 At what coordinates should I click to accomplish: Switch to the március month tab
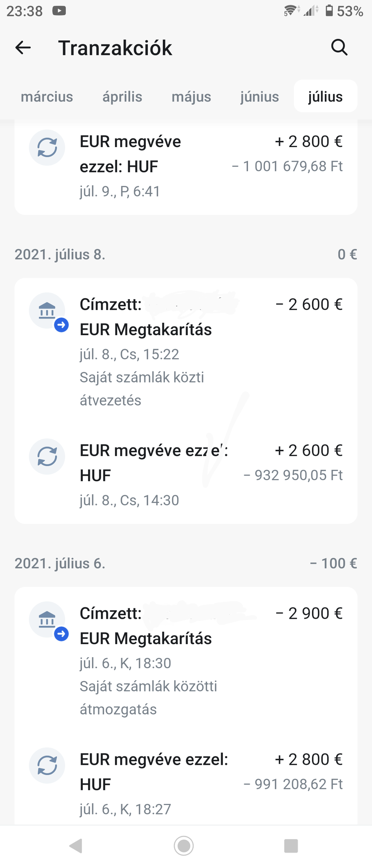pyautogui.click(x=47, y=97)
